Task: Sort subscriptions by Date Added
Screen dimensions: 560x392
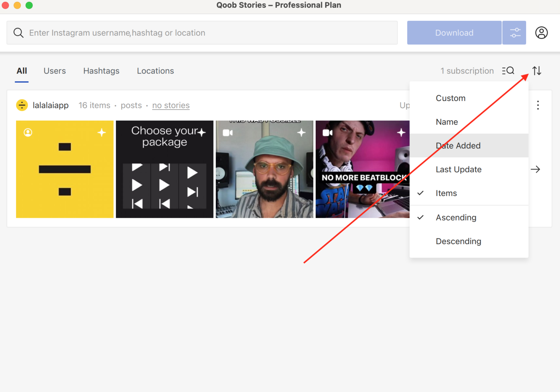Action: (458, 146)
